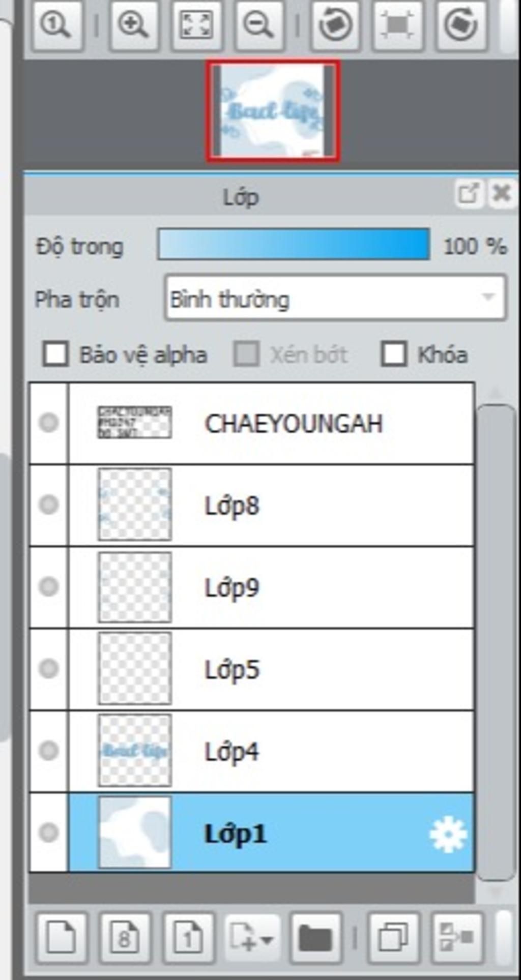
Task: Click the fit-to-screen icon in navigator
Action: click(x=196, y=24)
